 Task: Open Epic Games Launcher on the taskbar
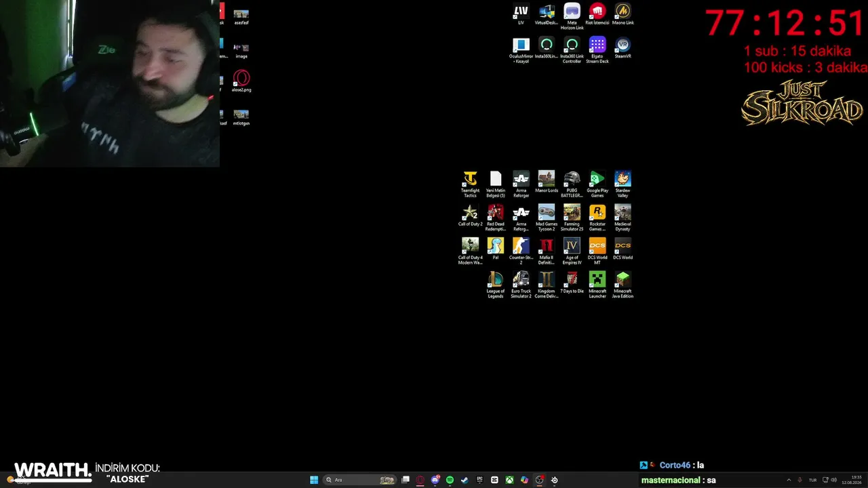coord(479,480)
